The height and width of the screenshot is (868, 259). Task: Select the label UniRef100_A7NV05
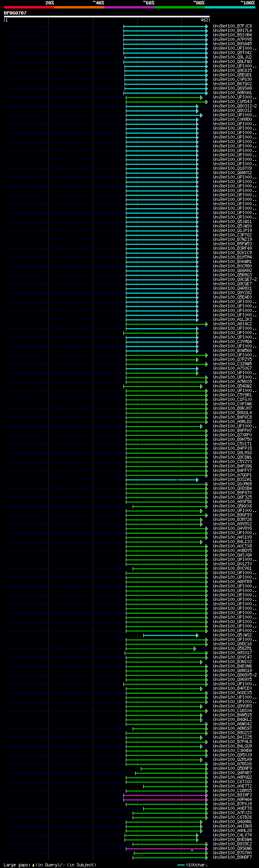pyautogui.click(x=232, y=381)
